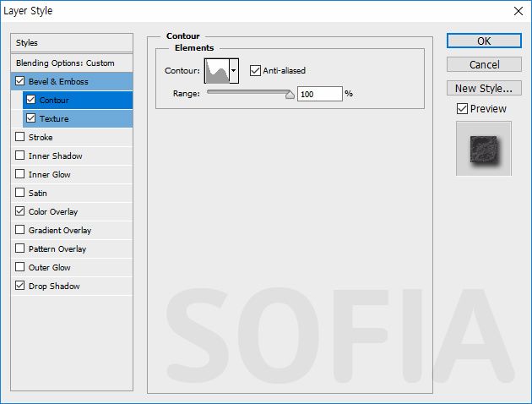
Task: Enable the Satin checkbox
Action: pos(20,193)
